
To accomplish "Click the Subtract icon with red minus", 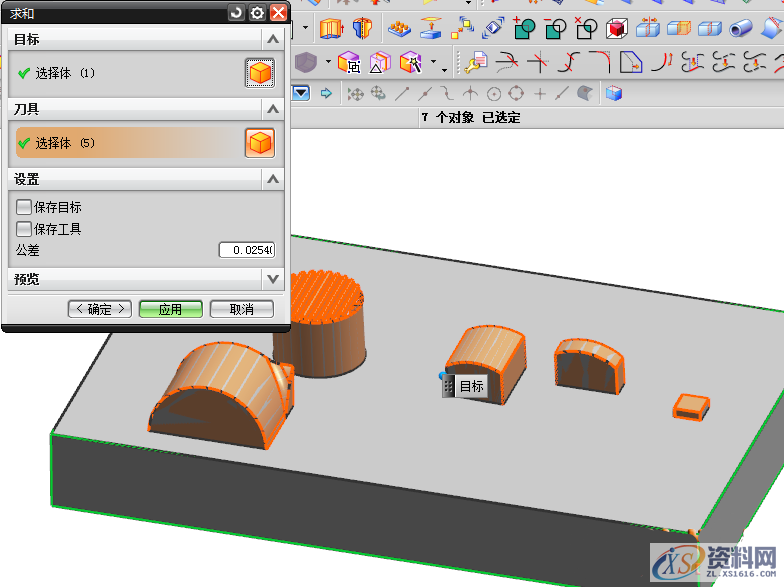I will tap(555, 28).
